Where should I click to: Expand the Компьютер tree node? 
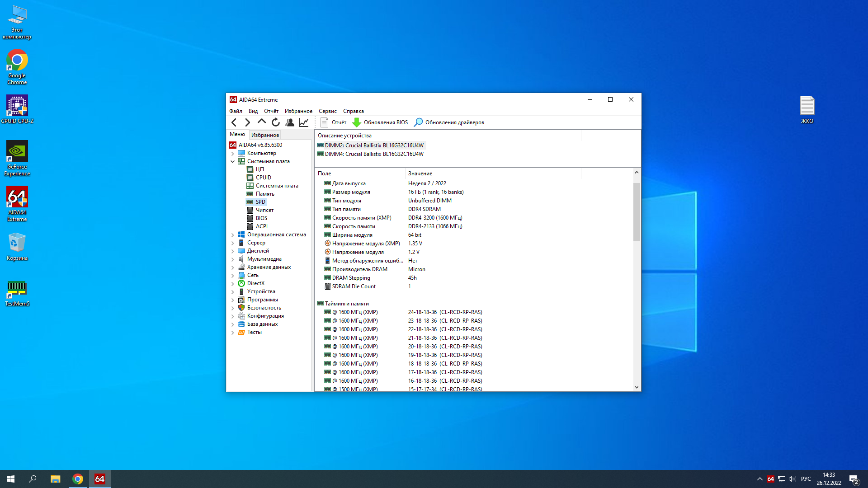tap(233, 153)
